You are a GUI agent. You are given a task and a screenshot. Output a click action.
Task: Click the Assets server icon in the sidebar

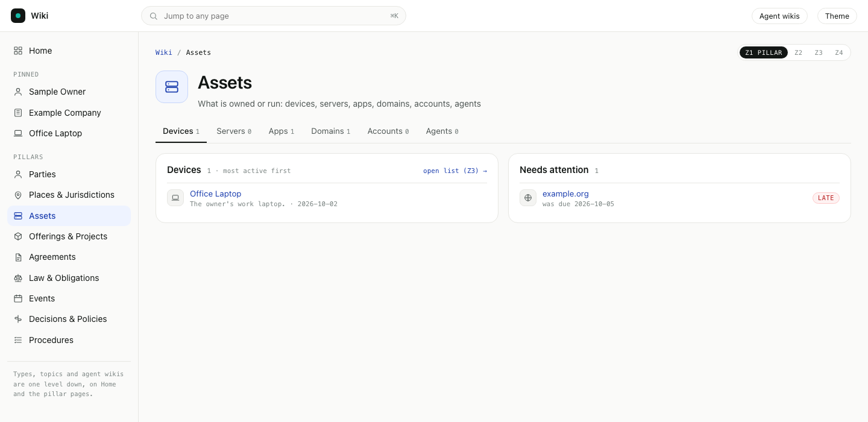pos(18,216)
